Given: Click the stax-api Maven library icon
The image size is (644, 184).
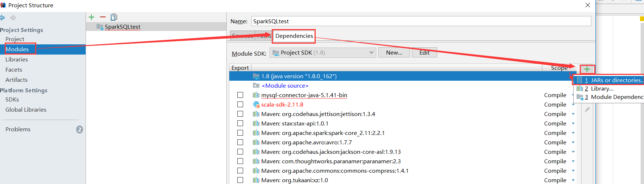Looking at the screenshot, I should pyautogui.click(x=256, y=123).
